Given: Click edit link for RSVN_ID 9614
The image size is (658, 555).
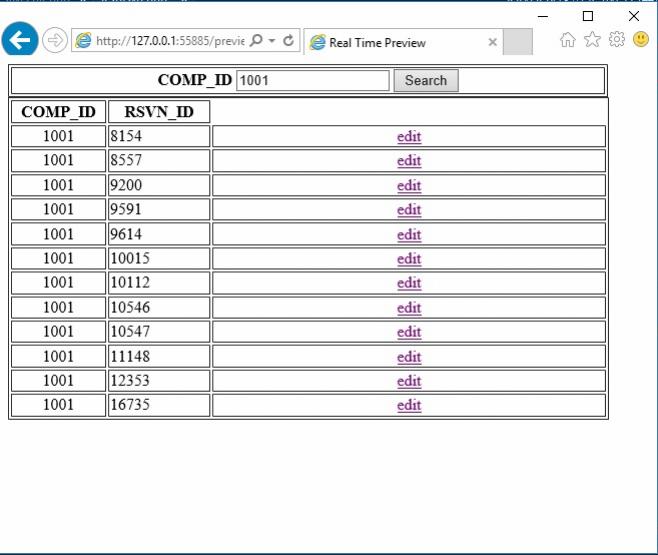Looking at the screenshot, I should [409, 235].
